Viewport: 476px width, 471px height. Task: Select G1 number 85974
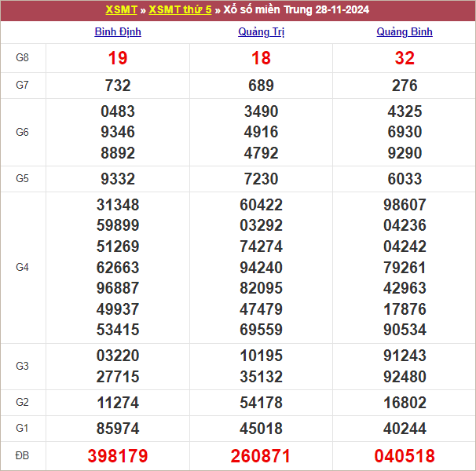click(118, 429)
